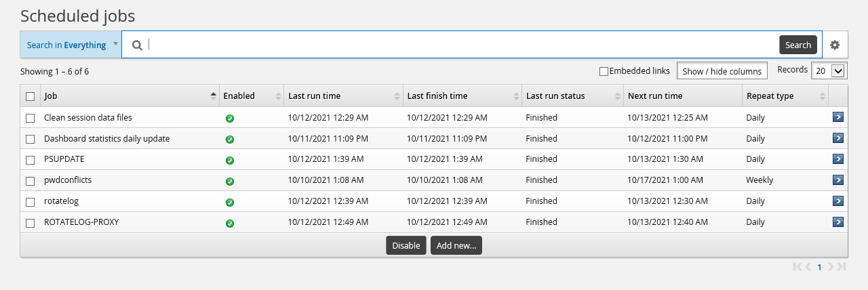Open the search settings gear icon

[835, 45]
